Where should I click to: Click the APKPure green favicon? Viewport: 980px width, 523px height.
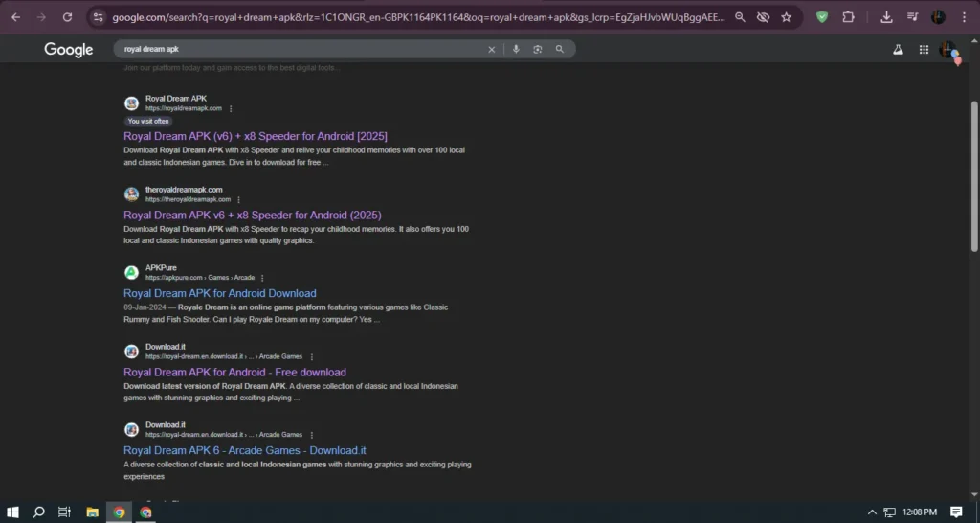[x=131, y=273]
